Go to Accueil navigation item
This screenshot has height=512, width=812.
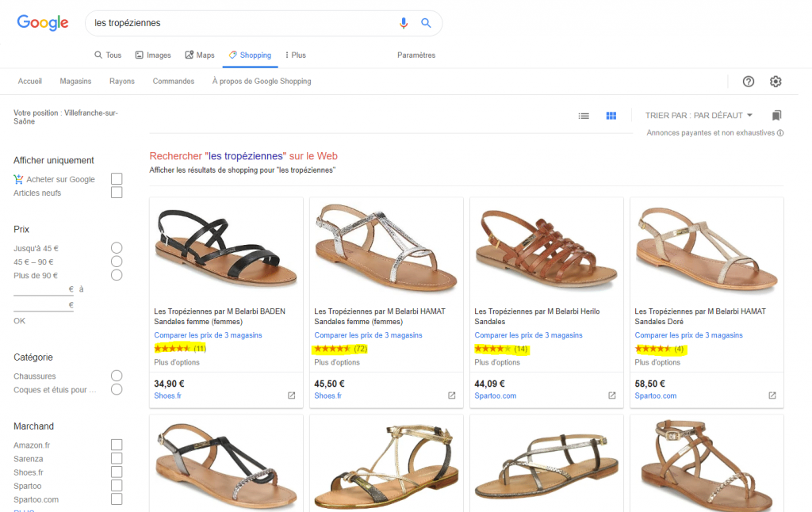pos(30,82)
